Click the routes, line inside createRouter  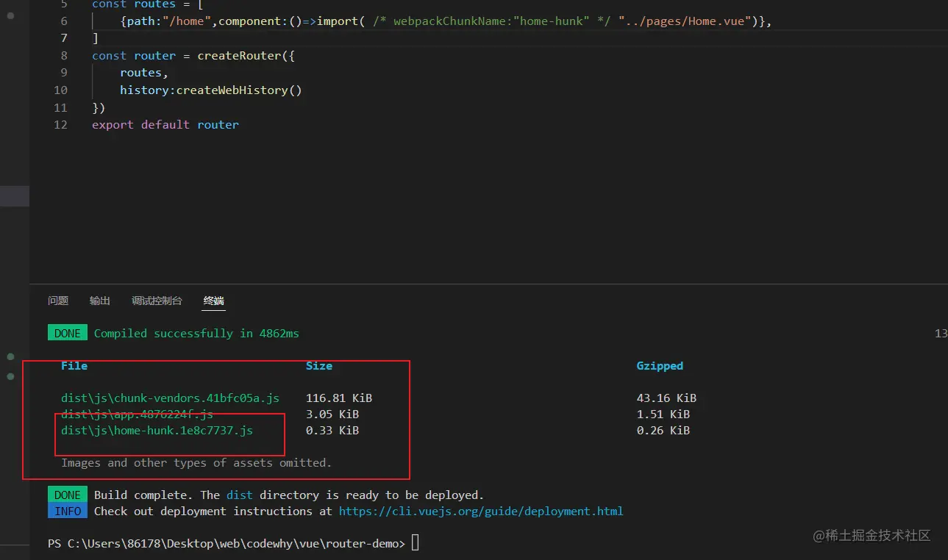pyautogui.click(x=144, y=72)
